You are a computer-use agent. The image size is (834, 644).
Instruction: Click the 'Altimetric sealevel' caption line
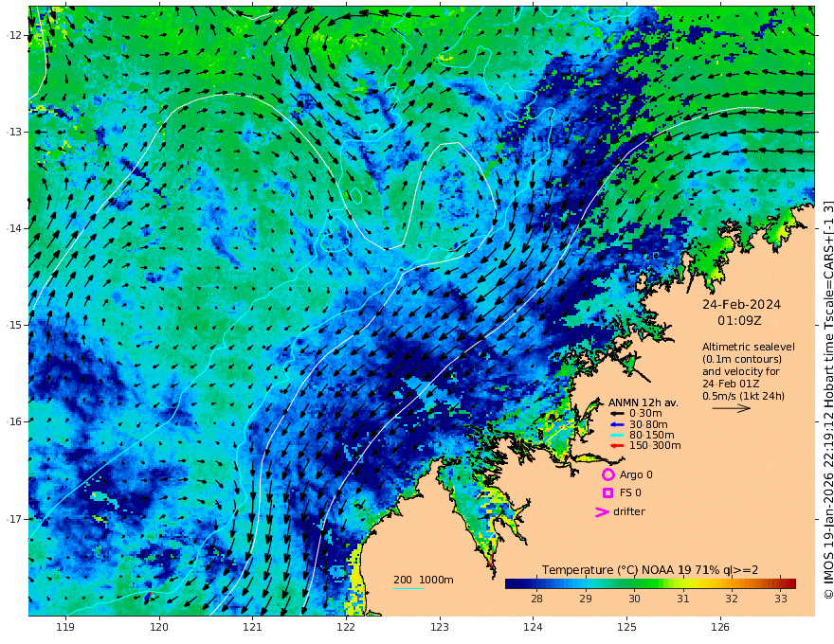pyautogui.click(x=749, y=347)
